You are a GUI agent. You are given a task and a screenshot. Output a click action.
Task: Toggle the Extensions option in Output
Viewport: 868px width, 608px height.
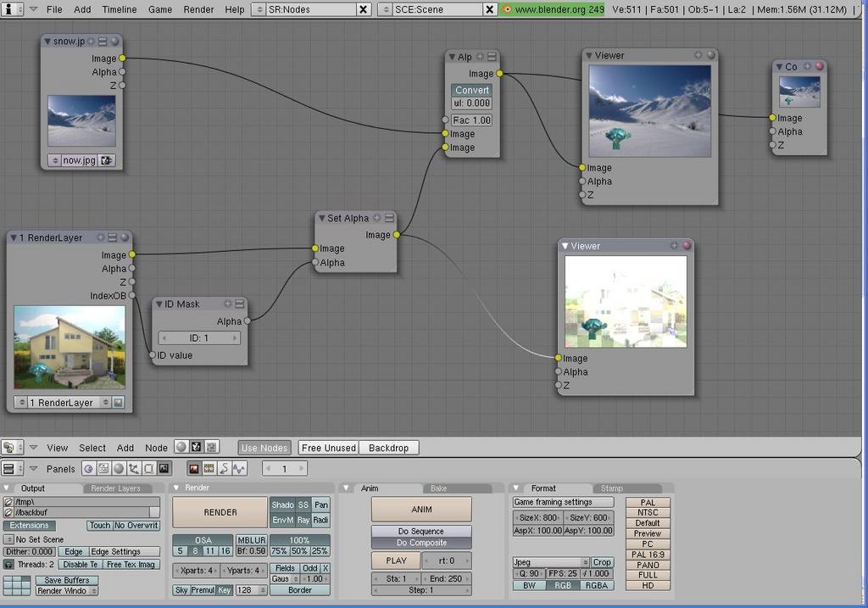[30, 525]
